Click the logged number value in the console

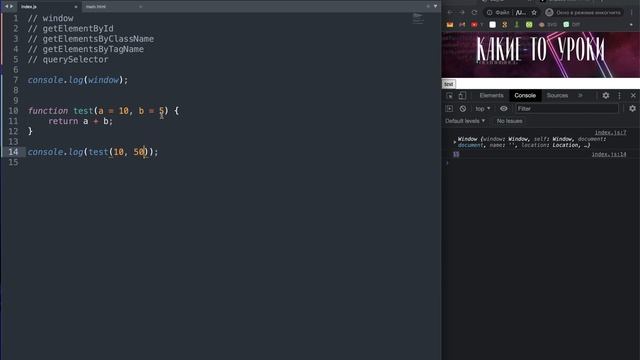(x=456, y=154)
